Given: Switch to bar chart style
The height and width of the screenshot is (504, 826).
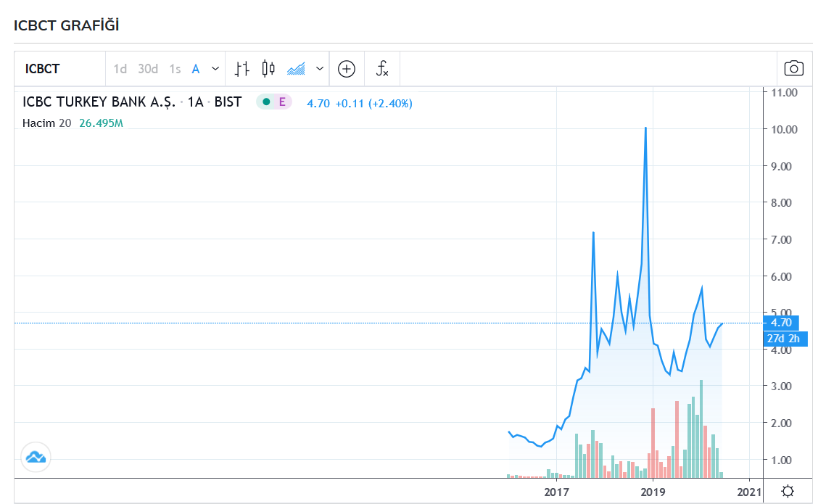Looking at the screenshot, I should pos(241,69).
